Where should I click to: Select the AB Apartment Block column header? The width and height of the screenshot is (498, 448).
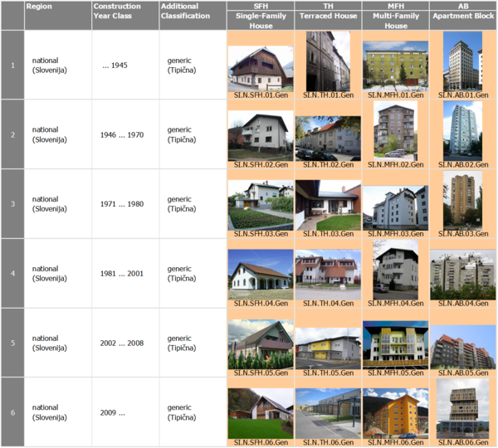463,16
